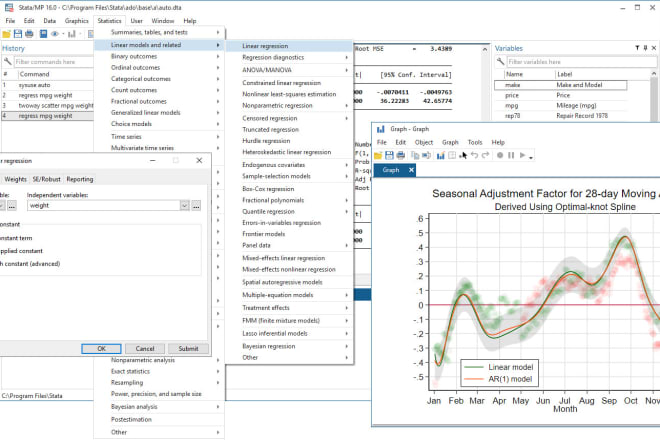Open the Tools menu in Graph window
Screen dimensions: 660x440
475,142
